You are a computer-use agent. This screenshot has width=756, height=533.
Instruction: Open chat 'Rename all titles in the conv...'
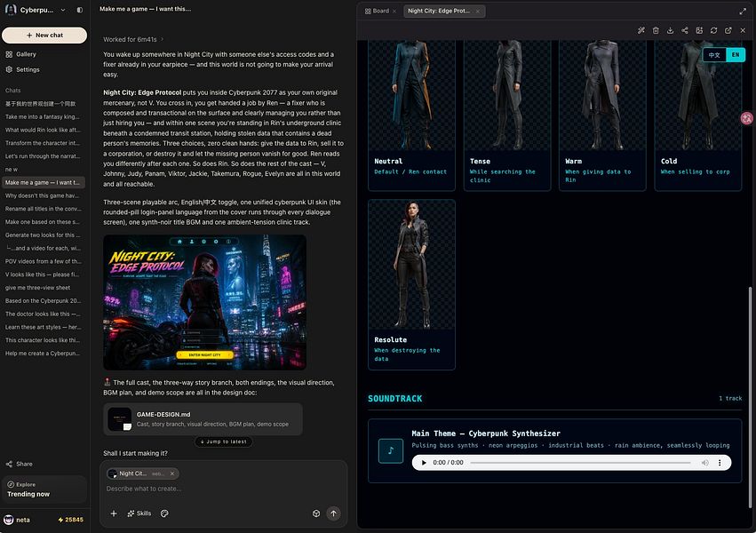[x=44, y=209]
